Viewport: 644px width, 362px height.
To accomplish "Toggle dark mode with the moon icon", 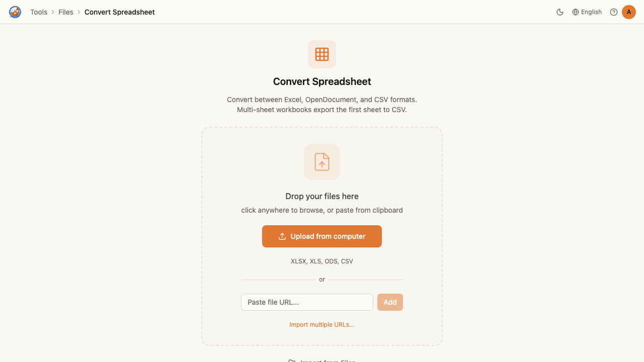I will tap(560, 12).
